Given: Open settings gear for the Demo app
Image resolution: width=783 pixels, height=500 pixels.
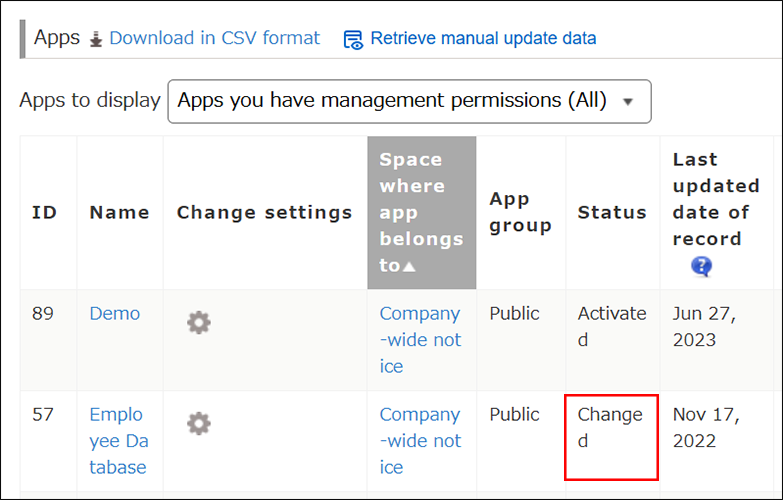Looking at the screenshot, I should pyautogui.click(x=199, y=322).
